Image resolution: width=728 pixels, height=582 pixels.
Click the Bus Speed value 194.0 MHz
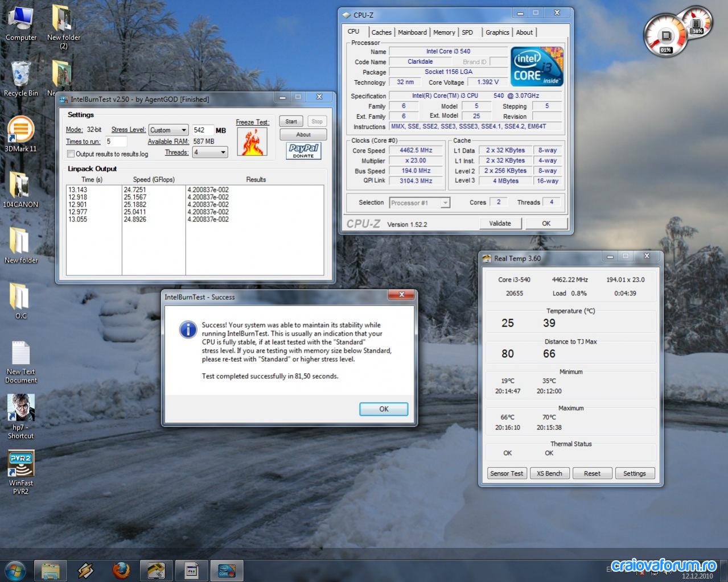416,171
